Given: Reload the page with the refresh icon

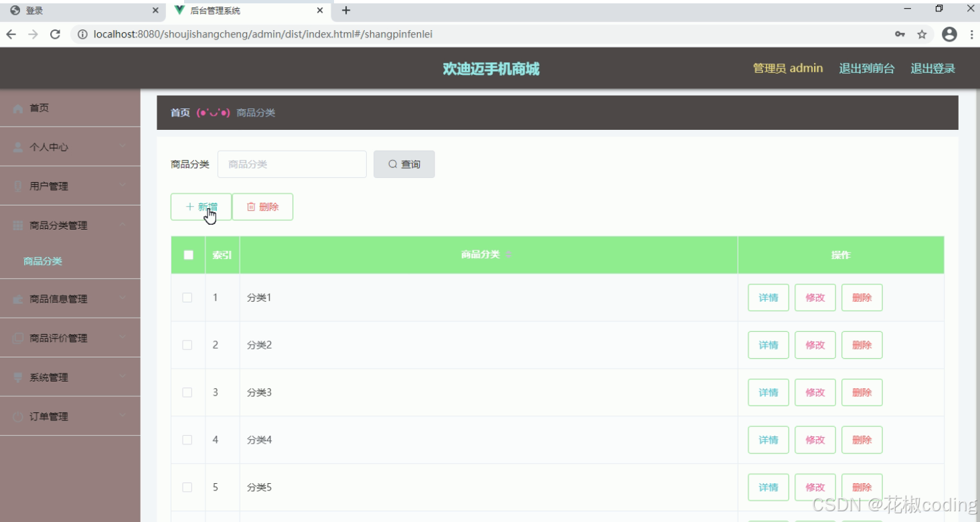Looking at the screenshot, I should pos(56,34).
